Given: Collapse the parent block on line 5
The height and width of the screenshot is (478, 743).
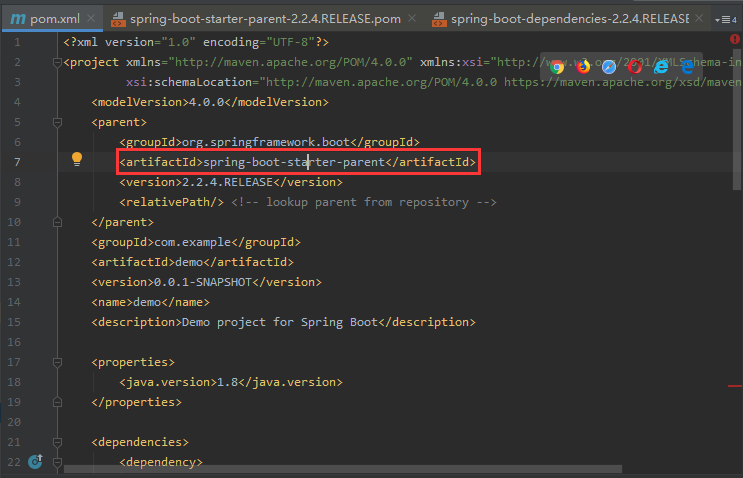Looking at the screenshot, I should [57, 123].
